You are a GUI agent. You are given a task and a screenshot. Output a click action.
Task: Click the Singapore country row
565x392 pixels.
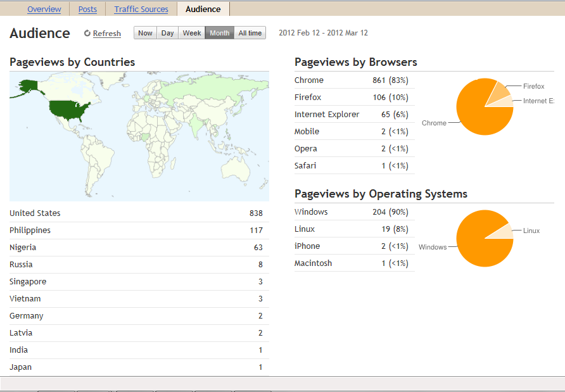(139, 282)
